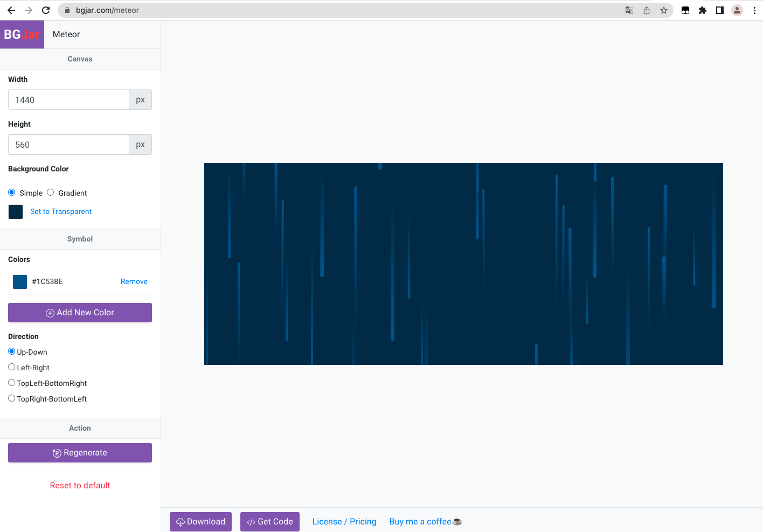Choose the TopRight-BottomLeft direction
The height and width of the screenshot is (532, 763).
(12, 398)
